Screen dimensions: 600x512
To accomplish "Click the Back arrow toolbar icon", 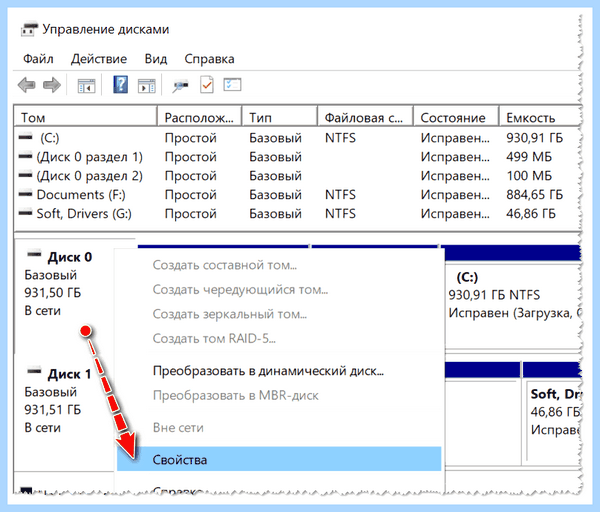I will coord(26,85).
